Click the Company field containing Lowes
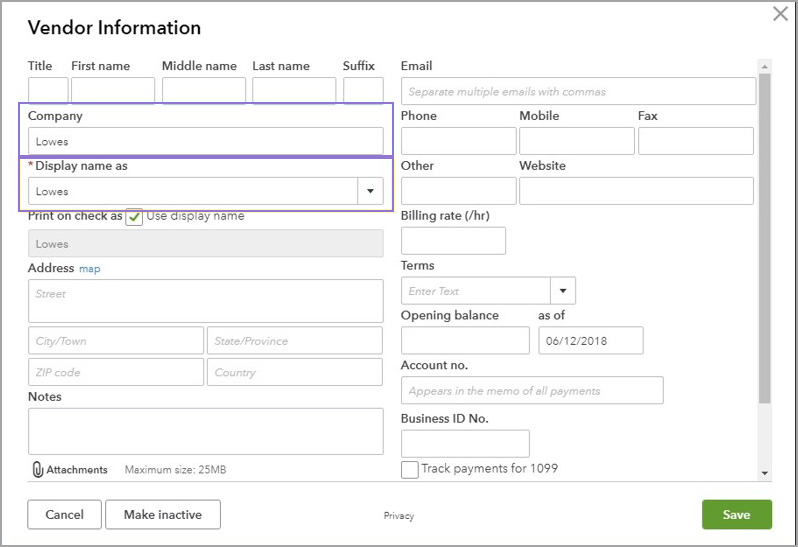 [x=206, y=141]
